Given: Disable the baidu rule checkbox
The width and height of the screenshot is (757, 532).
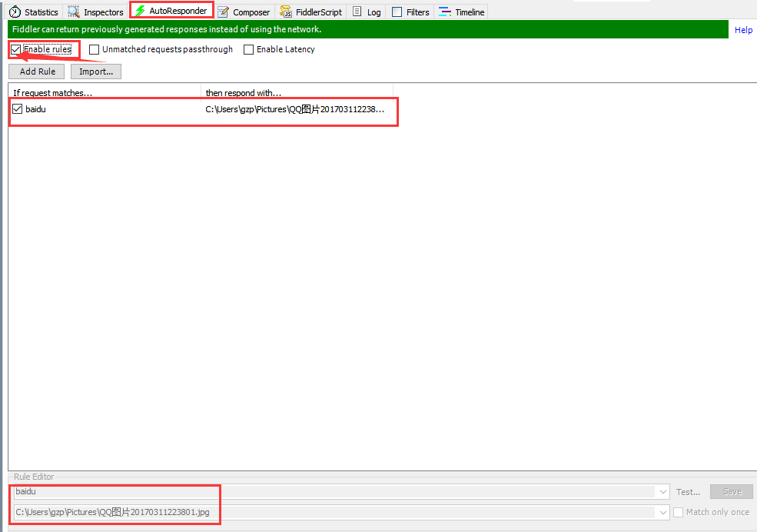Looking at the screenshot, I should tap(17, 109).
